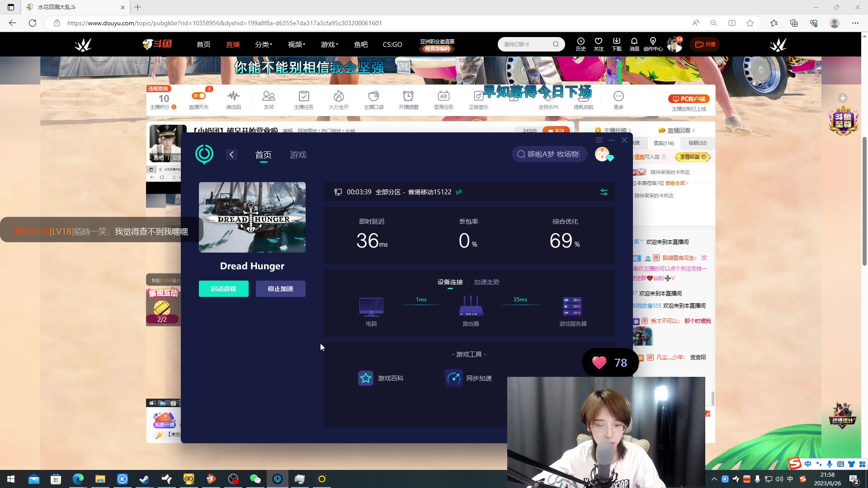Open the 消息 bell icon

point(634,44)
